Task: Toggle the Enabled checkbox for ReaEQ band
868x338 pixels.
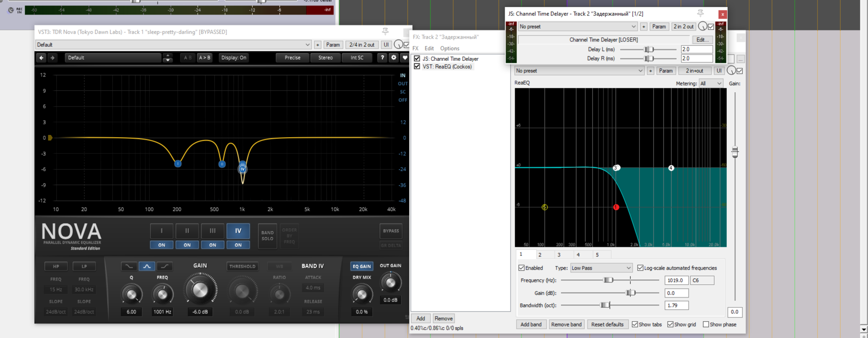Action: click(x=521, y=268)
